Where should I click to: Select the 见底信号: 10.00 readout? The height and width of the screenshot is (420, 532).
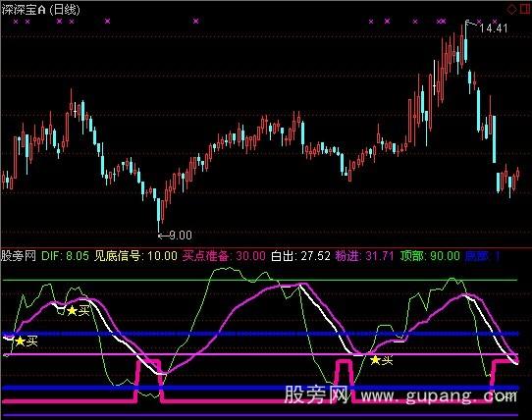[135, 255]
